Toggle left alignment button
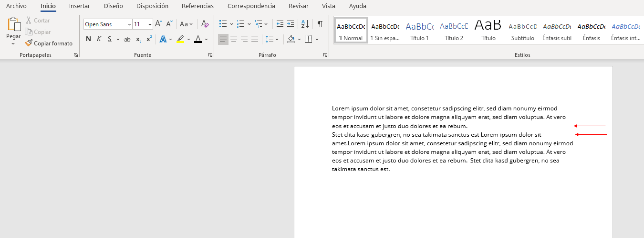Image resolution: width=644 pixels, height=238 pixels. point(223,39)
